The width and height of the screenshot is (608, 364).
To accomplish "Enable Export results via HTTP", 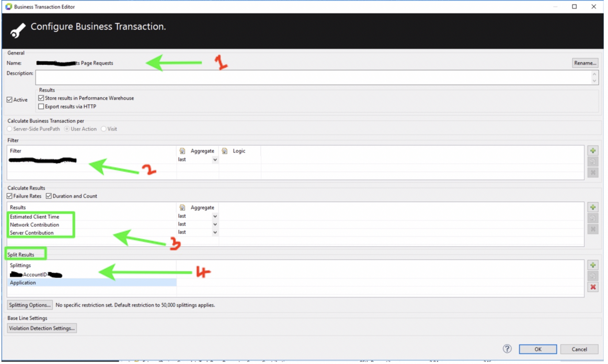I will click(41, 106).
